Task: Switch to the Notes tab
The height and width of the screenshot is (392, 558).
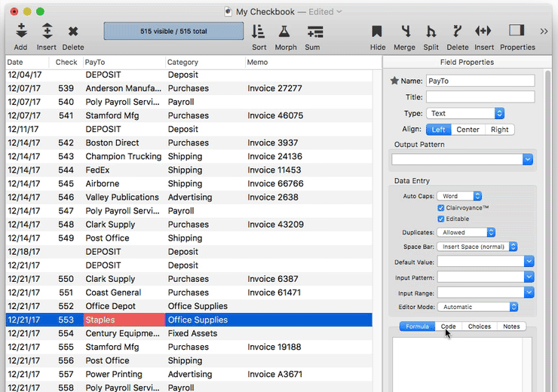Action: (511, 326)
